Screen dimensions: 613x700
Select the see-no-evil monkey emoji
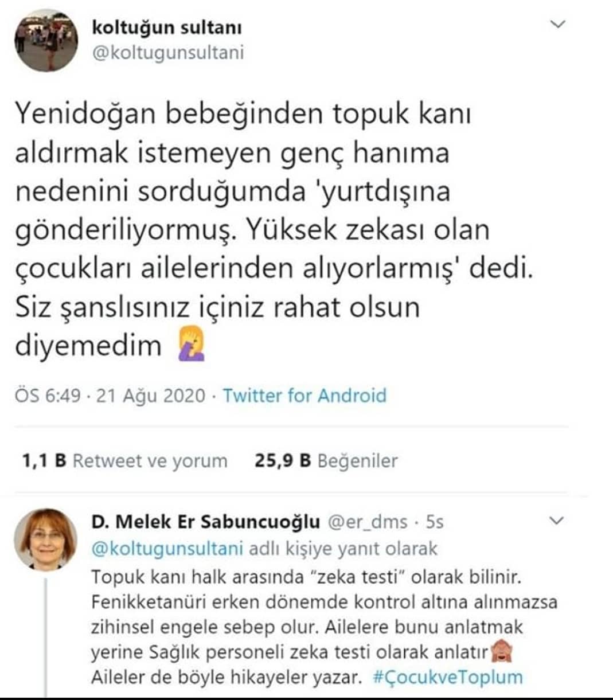pos(502,651)
